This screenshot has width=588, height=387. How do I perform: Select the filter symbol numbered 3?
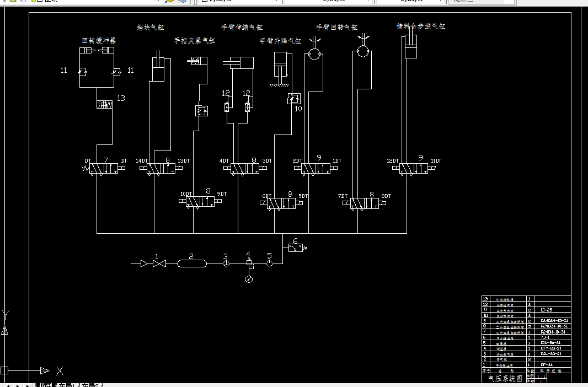point(226,264)
